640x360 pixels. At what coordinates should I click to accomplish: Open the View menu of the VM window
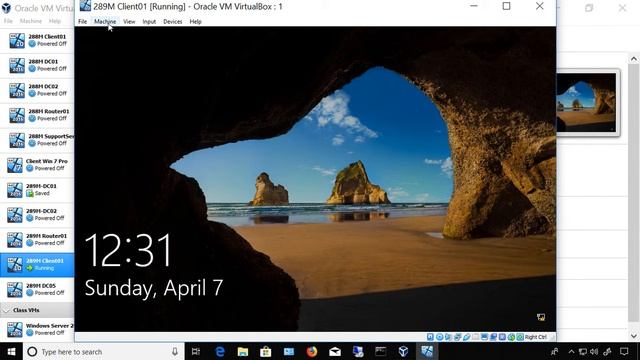(x=129, y=22)
